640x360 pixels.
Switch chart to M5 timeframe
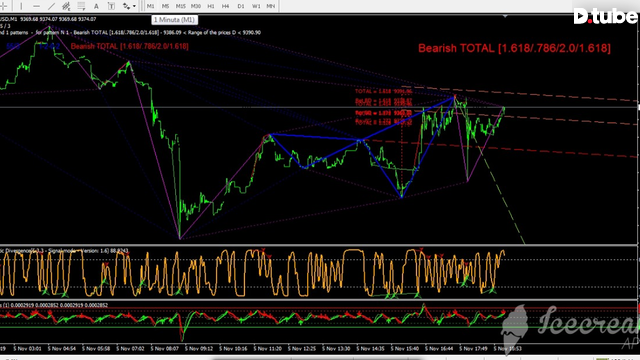point(165,6)
